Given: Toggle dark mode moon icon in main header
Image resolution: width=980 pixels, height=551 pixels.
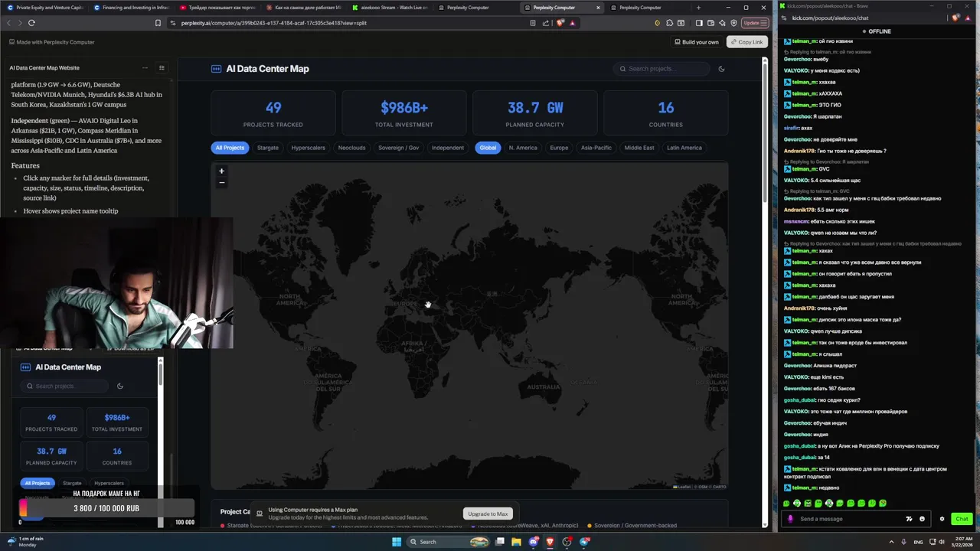Looking at the screenshot, I should (x=721, y=69).
